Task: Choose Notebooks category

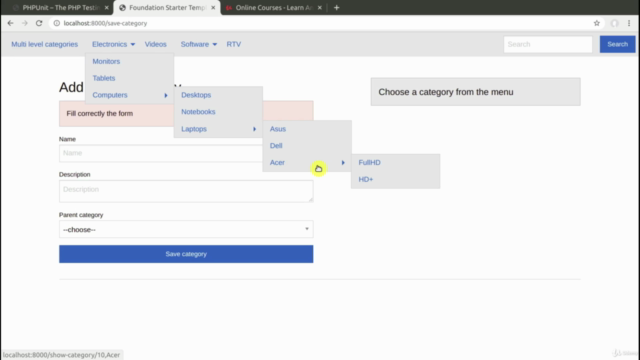Action: pyautogui.click(x=198, y=111)
